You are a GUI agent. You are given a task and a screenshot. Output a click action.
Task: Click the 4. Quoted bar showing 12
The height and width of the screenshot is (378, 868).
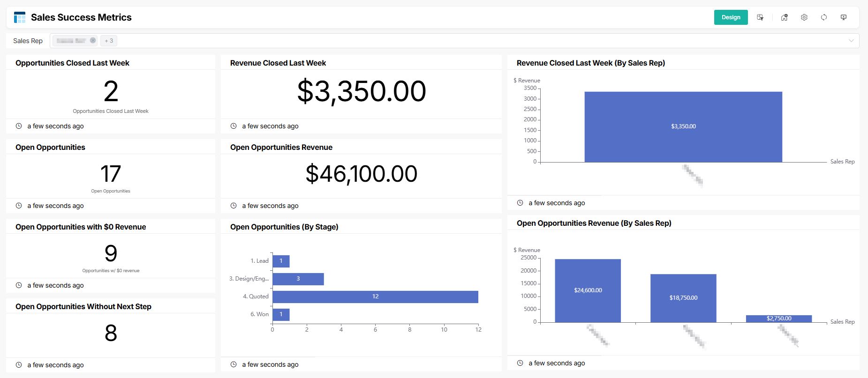point(375,296)
